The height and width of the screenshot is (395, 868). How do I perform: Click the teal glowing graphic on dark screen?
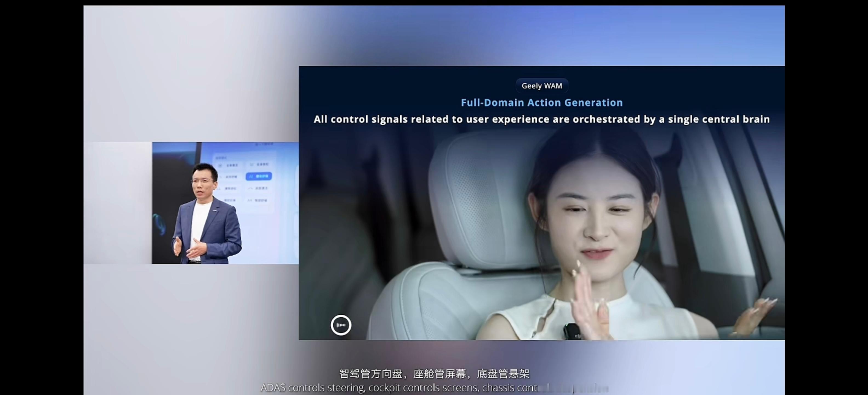click(x=160, y=224)
